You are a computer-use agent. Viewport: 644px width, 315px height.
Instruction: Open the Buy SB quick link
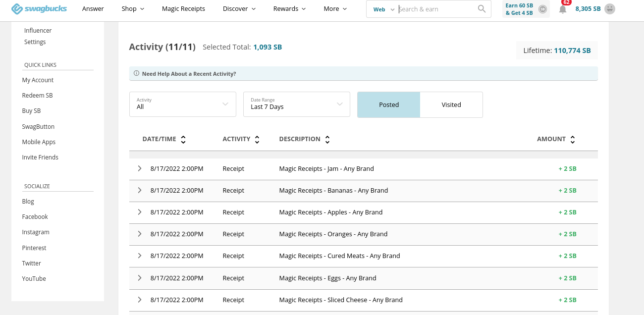(x=31, y=111)
